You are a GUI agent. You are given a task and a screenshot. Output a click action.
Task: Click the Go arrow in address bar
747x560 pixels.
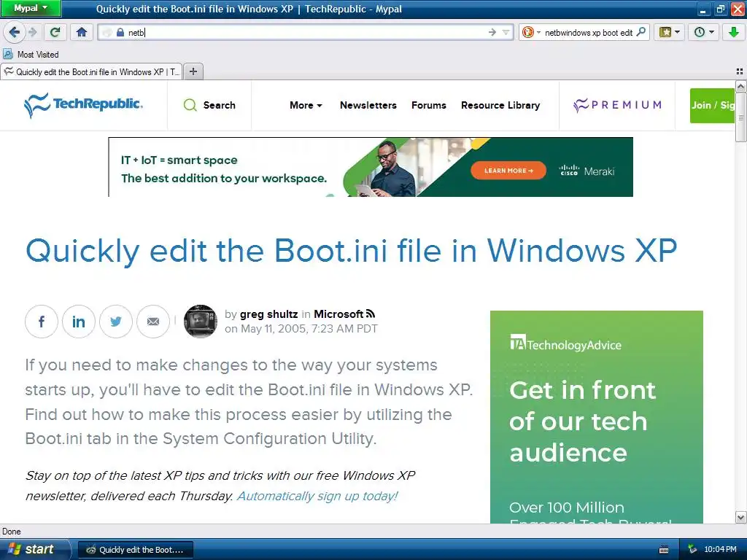492,32
